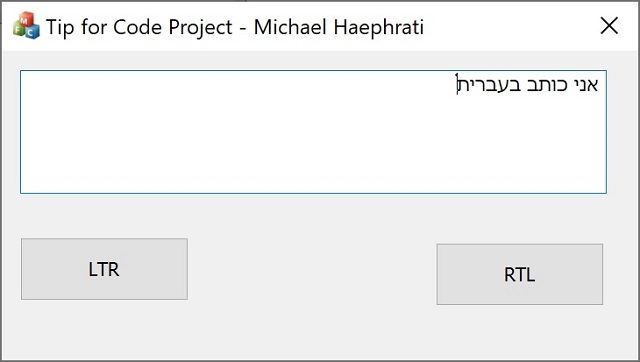Click the window title 'Tip for Code Project'
This screenshot has width=640, height=362.
(x=139, y=27)
